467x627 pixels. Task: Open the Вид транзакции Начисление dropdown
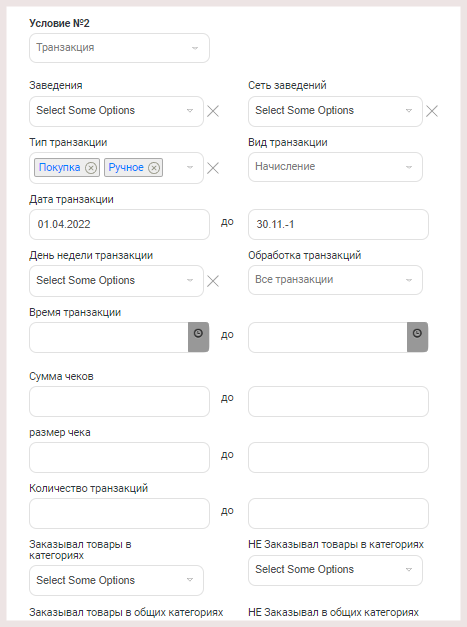335,167
